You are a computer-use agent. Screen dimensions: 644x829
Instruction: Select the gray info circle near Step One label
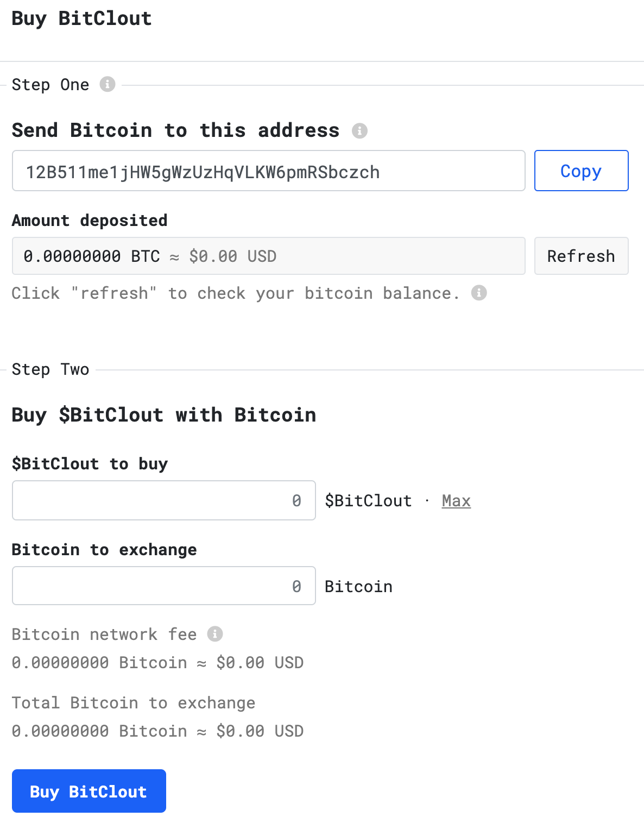coord(108,85)
